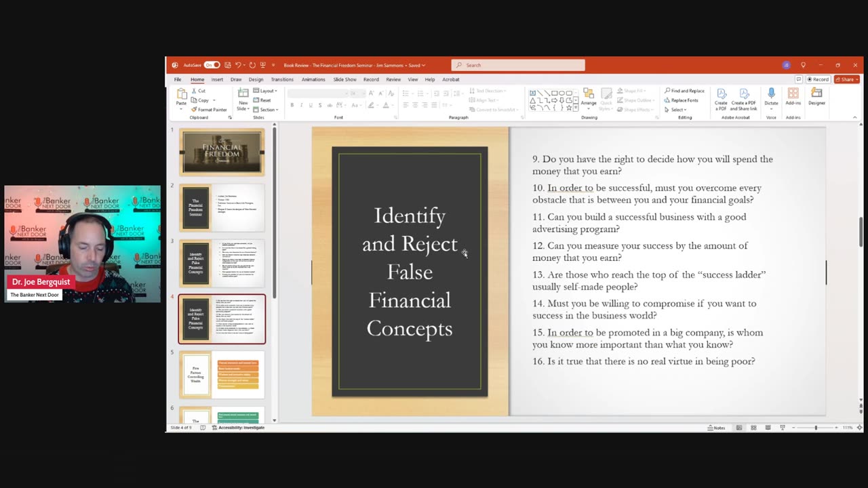Open the Share dropdown button
The width and height of the screenshot is (868, 488).
[x=847, y=79]
